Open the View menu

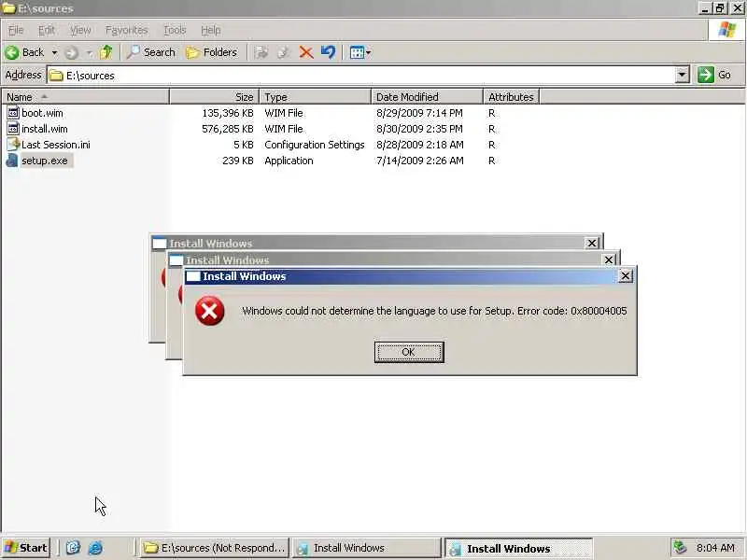[80, 30]
